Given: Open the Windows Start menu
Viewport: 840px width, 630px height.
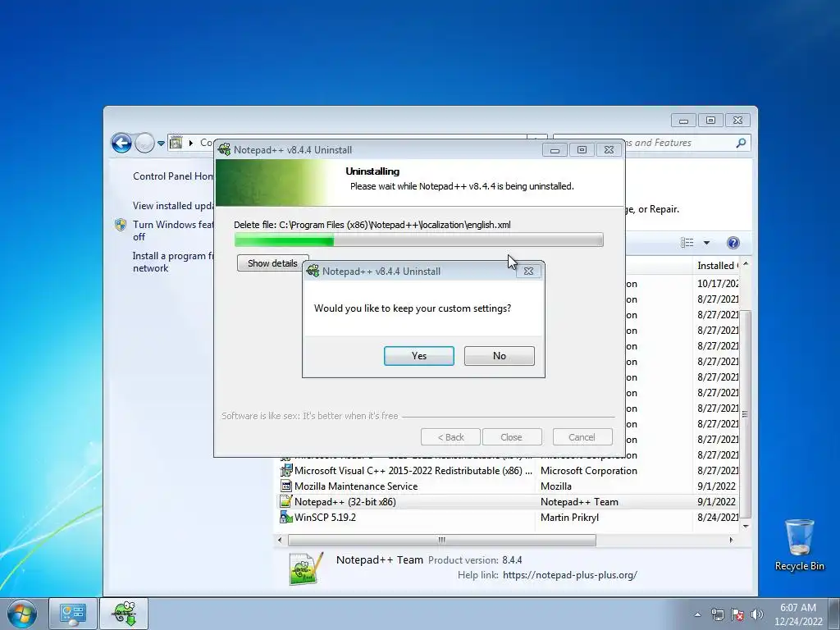Looking at the screenshot, I should click(x=22, y=614).
